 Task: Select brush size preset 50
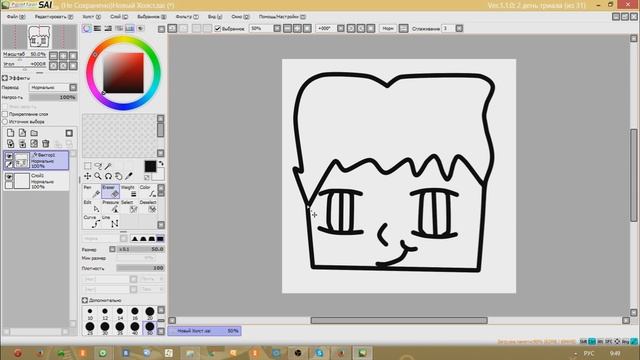(x=149, y=328)
